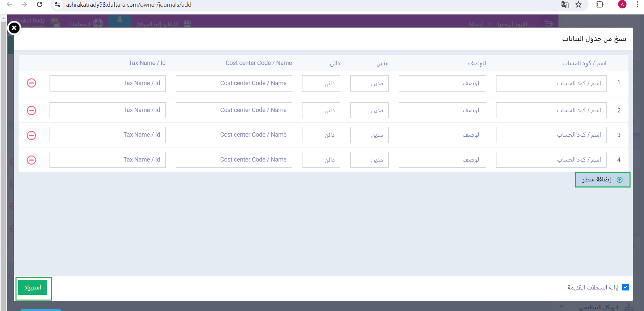644x311 pixels.
Task: Select row 4 دائن credit field
Action: pos(321,160)
